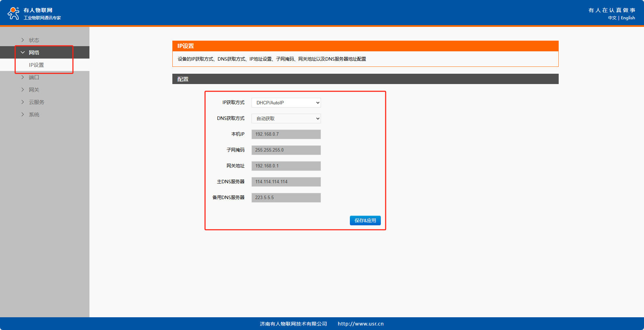
Task: Click the 本机IP address field
Action: 286,134
